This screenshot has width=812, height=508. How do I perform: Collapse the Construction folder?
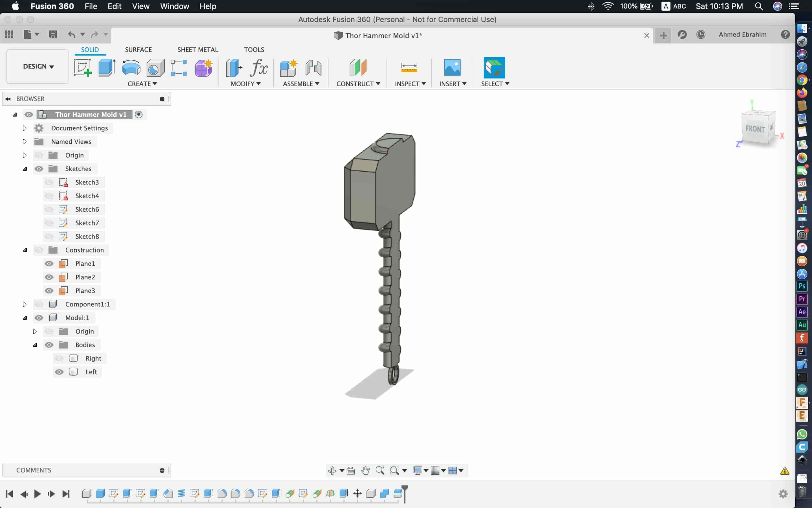click(25, 250)
